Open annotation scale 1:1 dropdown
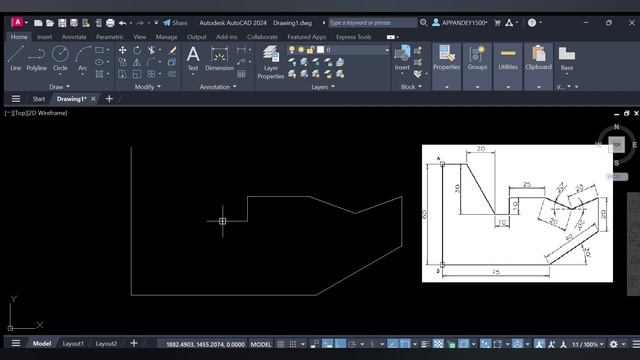Viewport: 640px width, 360px height. click(588, 344)
